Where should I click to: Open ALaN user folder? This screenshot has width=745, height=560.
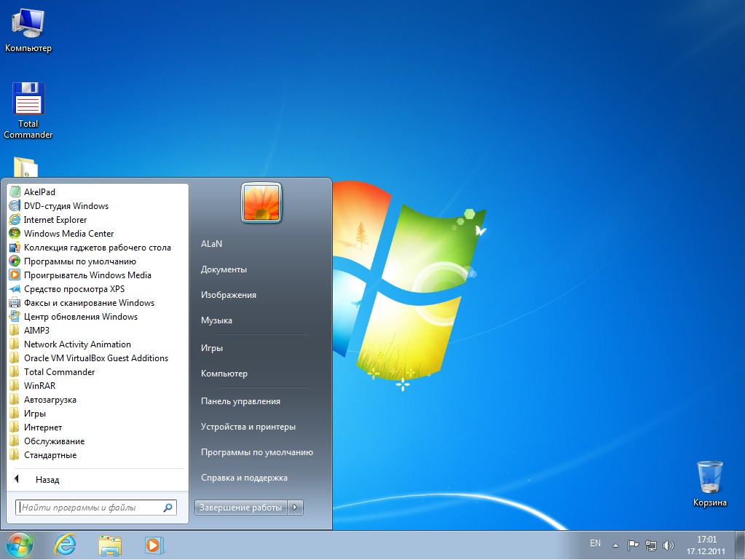click(211, 244)
